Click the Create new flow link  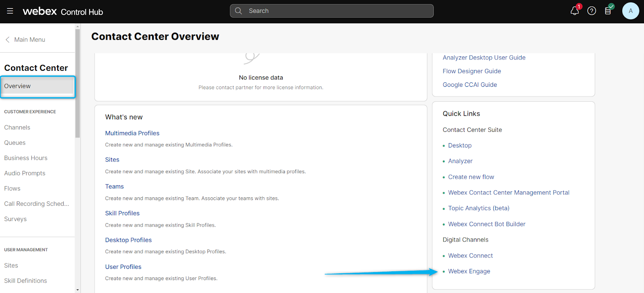coord(471,177)
